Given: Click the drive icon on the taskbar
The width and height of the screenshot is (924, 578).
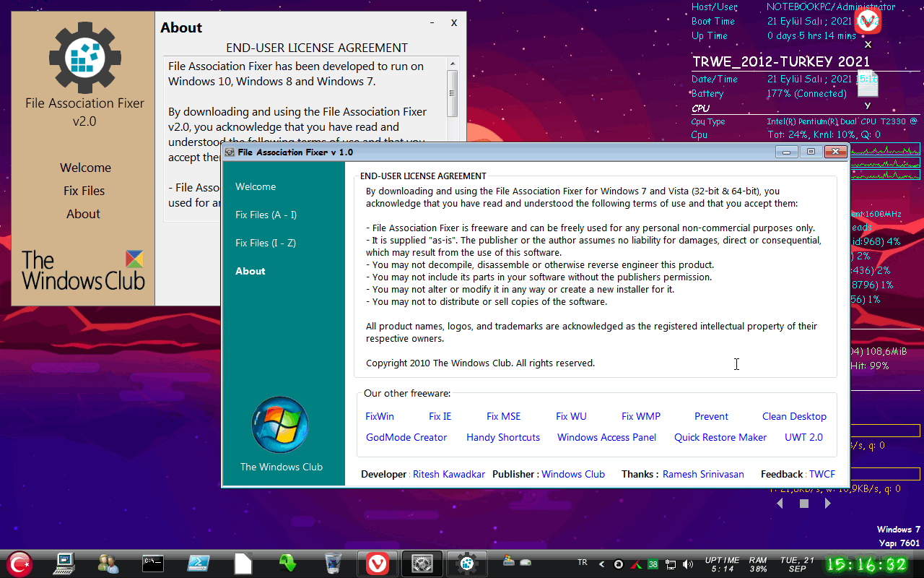Looking at the screenshot, I should (526, 562).
